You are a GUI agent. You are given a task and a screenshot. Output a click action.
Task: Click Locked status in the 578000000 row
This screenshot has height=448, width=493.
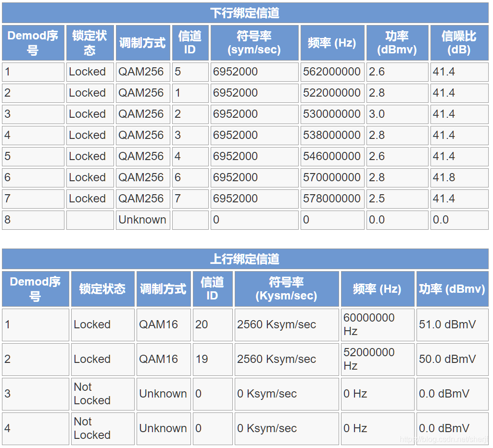click(x=87, y=199)
